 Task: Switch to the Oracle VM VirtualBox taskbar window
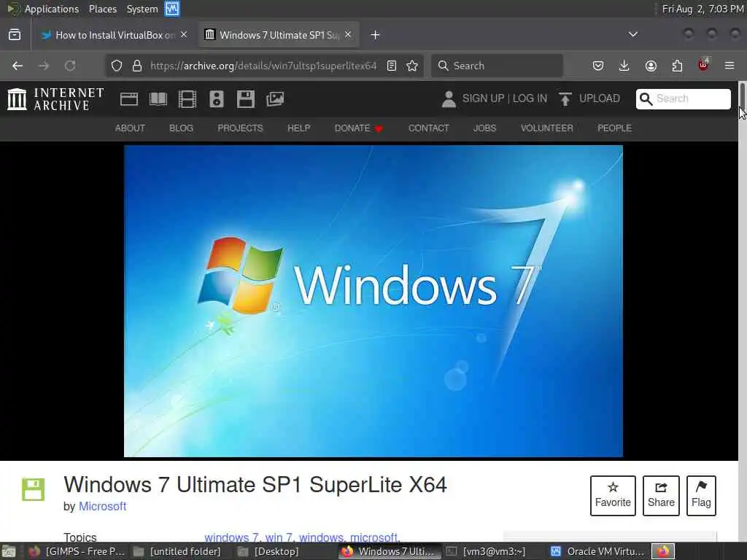click(597, 551)
